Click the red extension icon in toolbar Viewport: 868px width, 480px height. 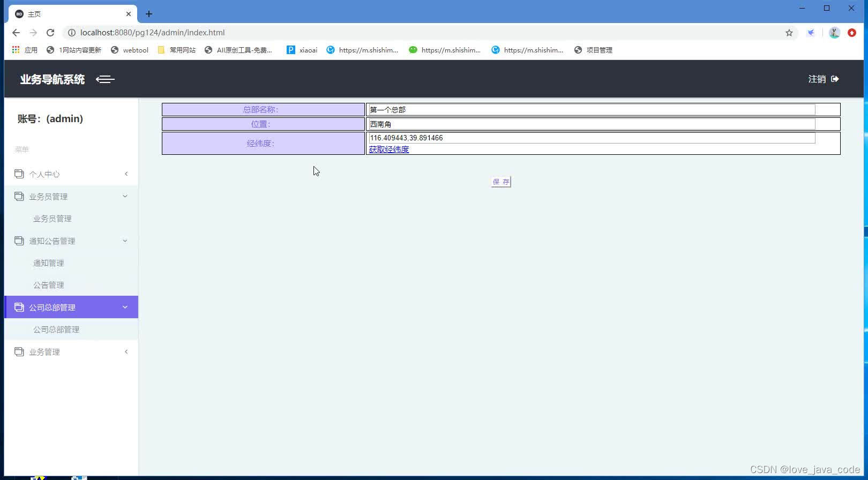[852, 33]
